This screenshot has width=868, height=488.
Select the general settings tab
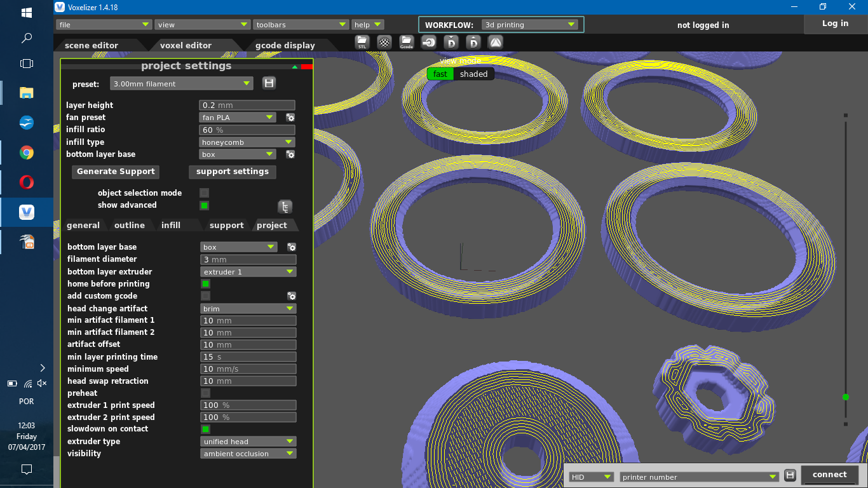tap(83, 226)
